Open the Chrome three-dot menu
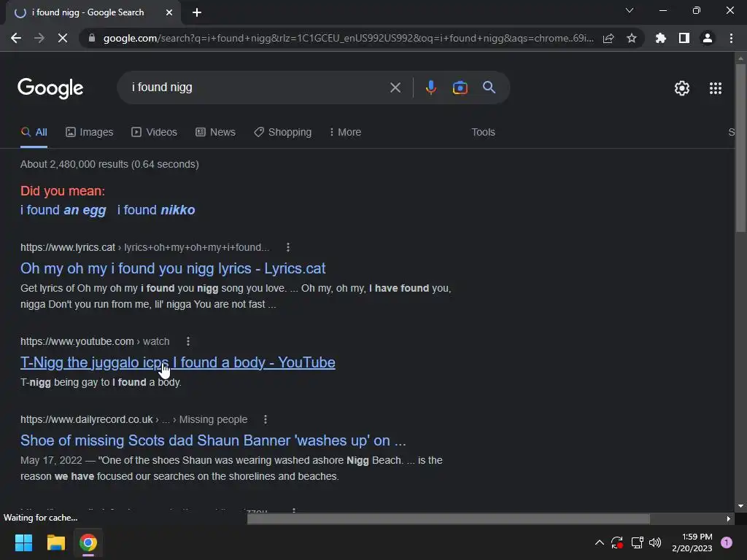Screen dimensions: 747x560 pyautogui.click(x=731, y=38)
